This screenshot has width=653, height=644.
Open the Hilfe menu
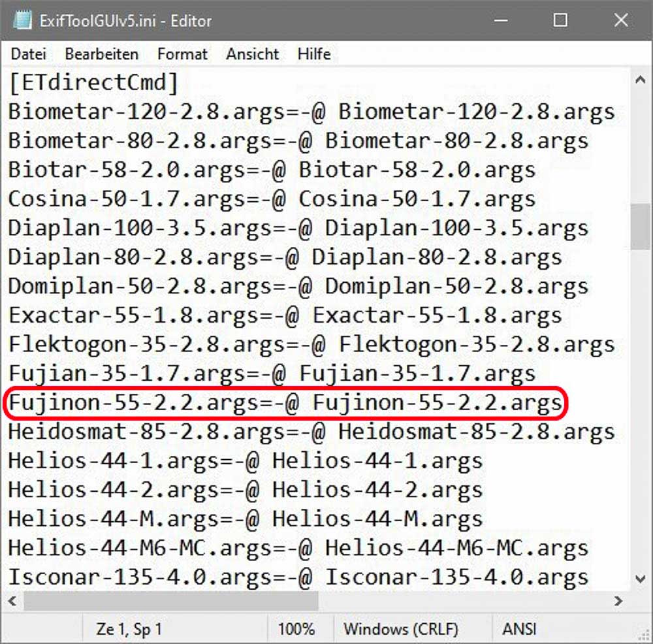[x=314, y=54]
